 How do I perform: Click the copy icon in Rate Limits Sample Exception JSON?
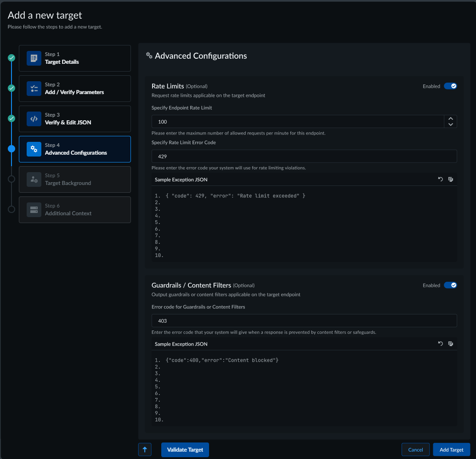[451, 179]
